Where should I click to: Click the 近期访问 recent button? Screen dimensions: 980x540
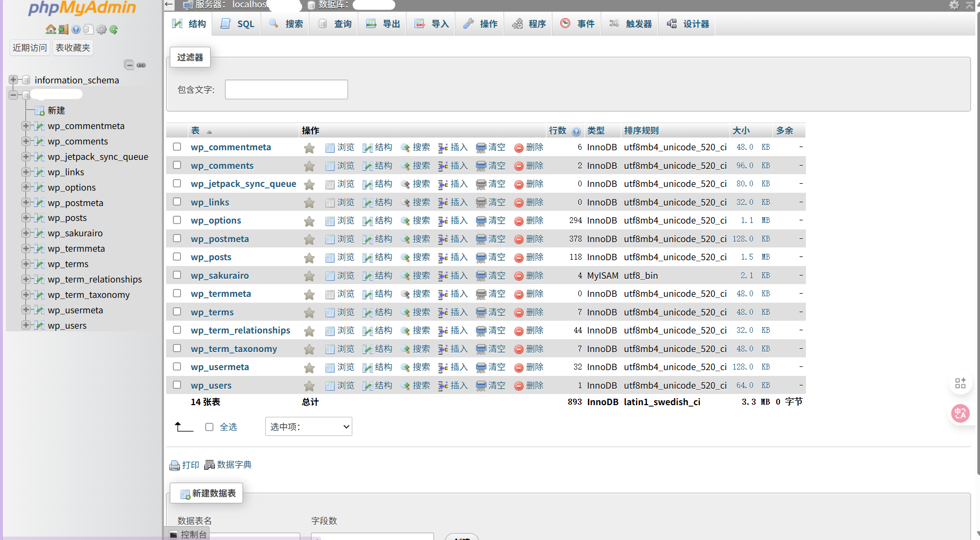(x=30, y=48)
